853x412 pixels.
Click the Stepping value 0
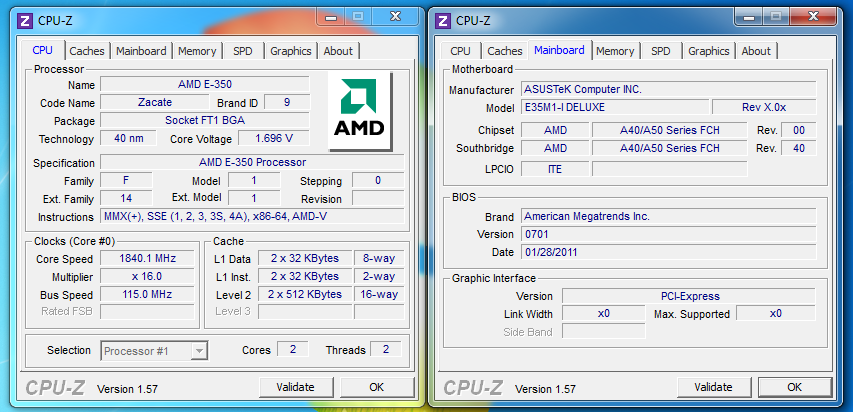(378, 180)
